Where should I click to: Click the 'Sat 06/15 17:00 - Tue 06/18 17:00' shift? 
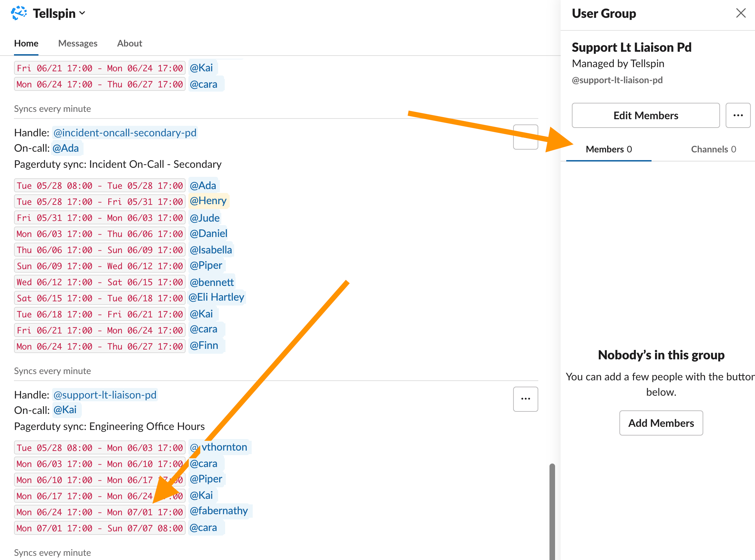(100, 298)
